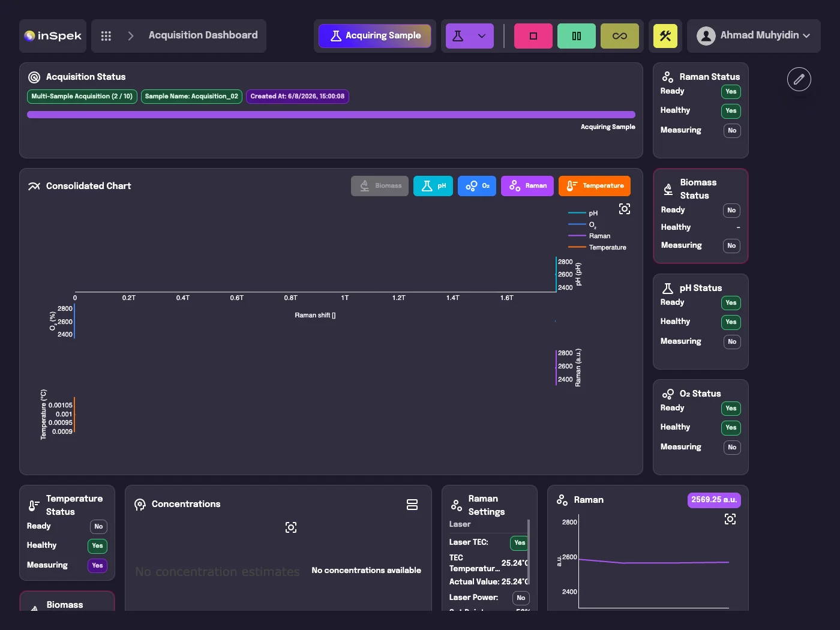840x630 pixels.
Task: Click the 2569.25 a.u. value badge
Action: (x=714, y=500)
